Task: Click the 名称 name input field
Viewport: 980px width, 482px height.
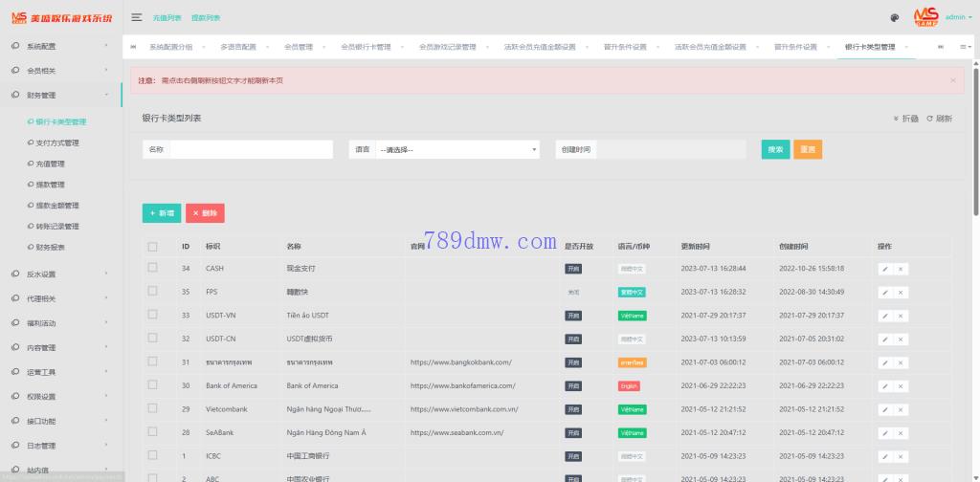Action: click(251, 149)
